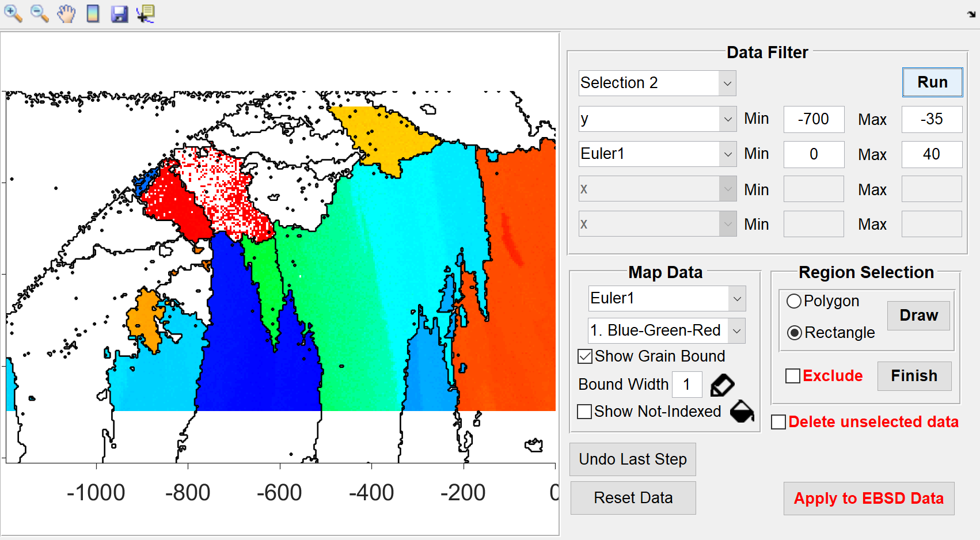Save figure with floppy disk icon
This screenshot has height=540, width=980.
[x=119, y=13]
